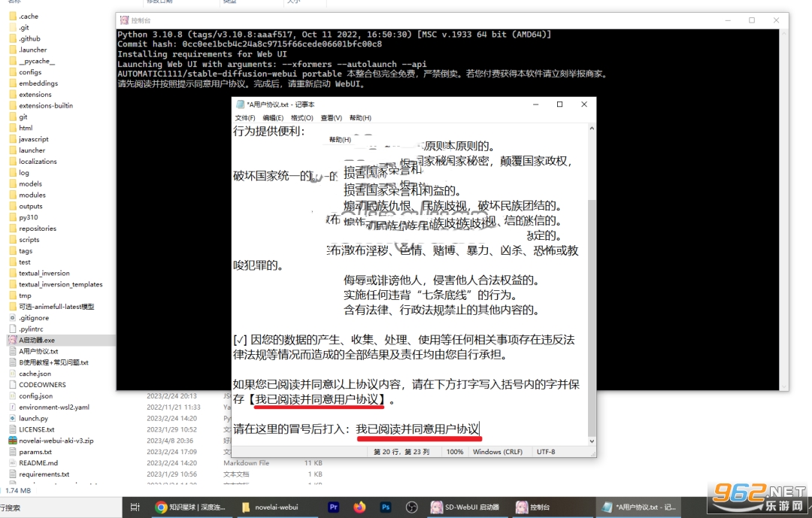812x518 pixels.
Task: Select the .cache folder icon
Action: [13, 16]
